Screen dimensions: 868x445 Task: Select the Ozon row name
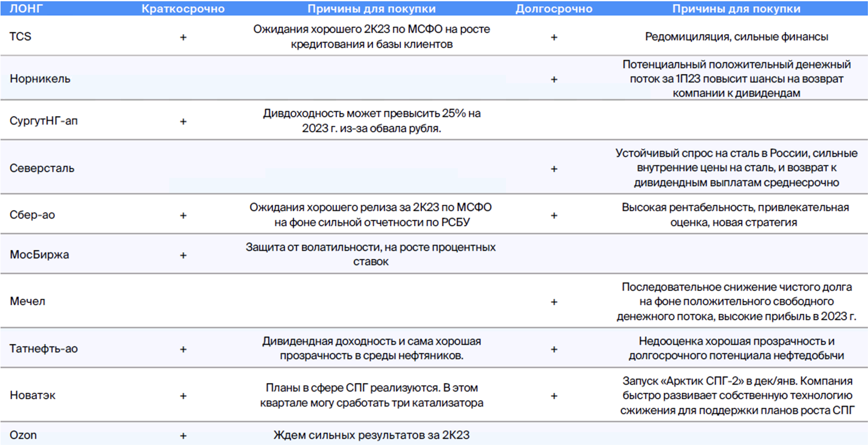pos(23,435)
